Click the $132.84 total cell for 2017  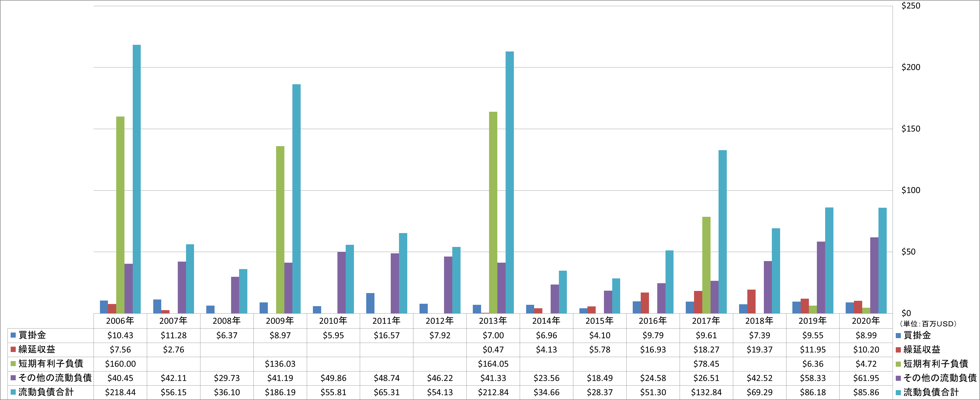[706, 392]
